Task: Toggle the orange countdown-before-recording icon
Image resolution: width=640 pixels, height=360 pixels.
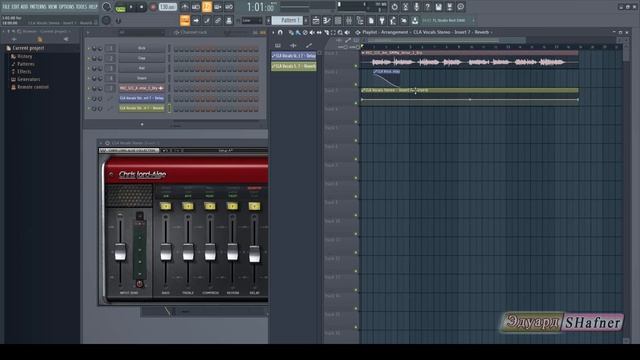Action: click(x=207, y=7)
